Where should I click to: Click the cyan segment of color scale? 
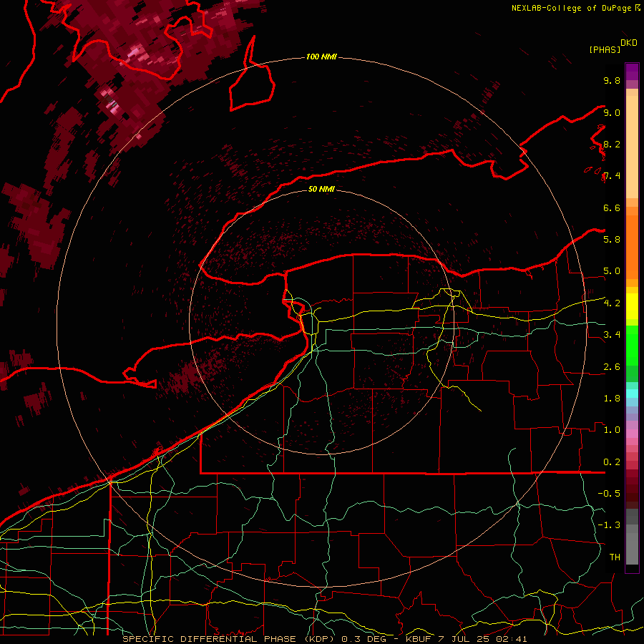pos(632,394)
